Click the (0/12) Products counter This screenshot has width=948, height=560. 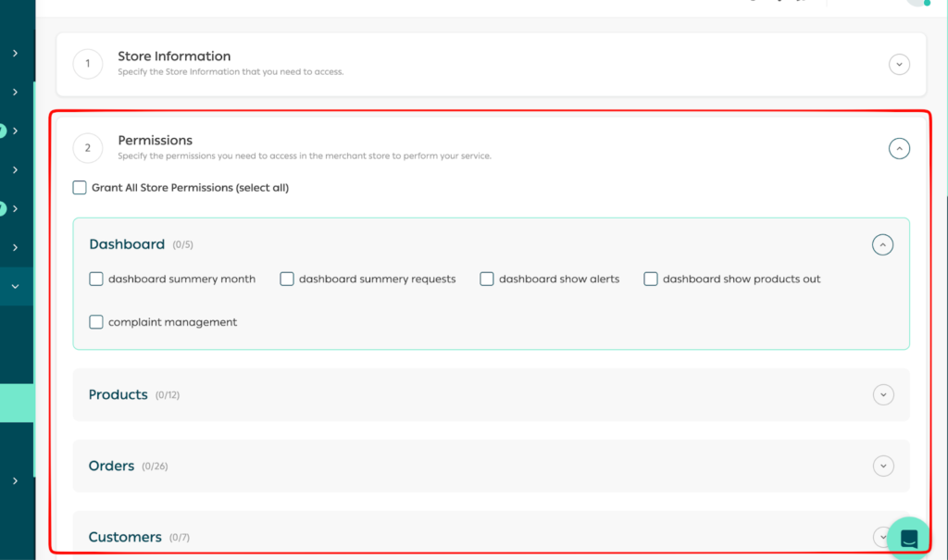168,395
